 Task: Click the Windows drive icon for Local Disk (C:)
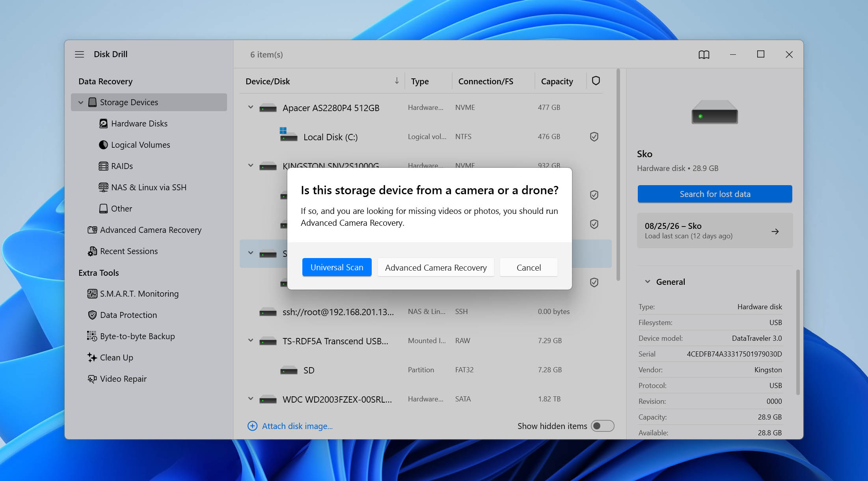pyautogui.click(x=288, y=134)
